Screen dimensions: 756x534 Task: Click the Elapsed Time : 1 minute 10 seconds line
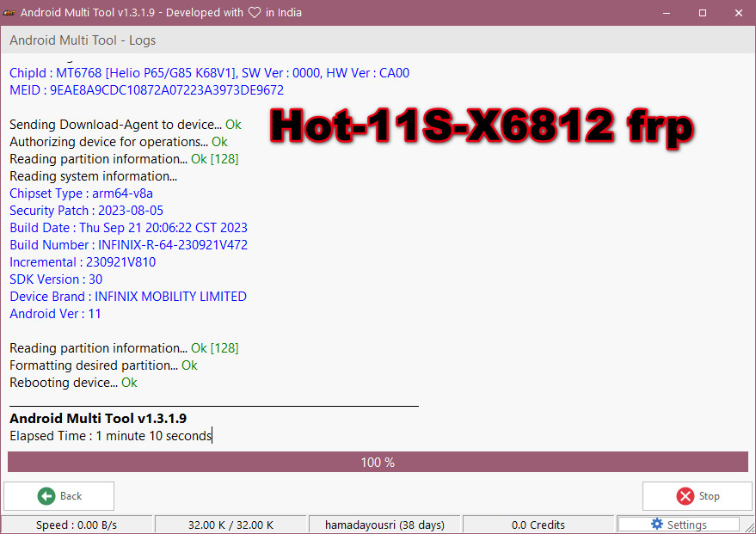tap(110, 436)
